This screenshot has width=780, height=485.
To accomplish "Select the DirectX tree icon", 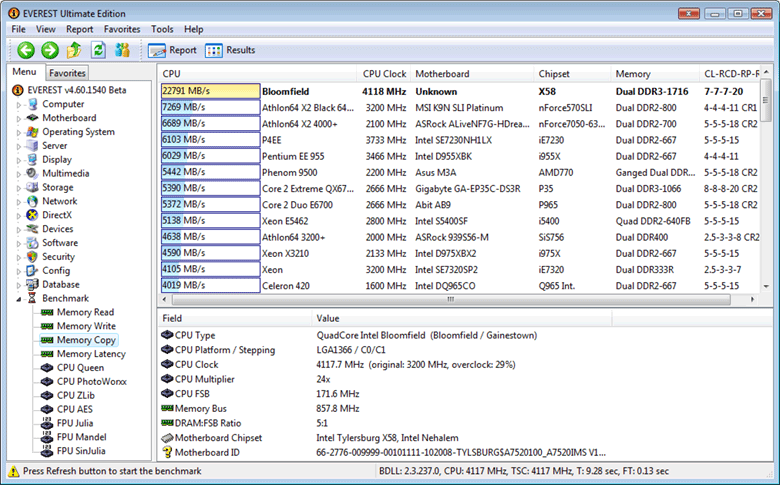I will pyautogui.click(x=32, y=215).
